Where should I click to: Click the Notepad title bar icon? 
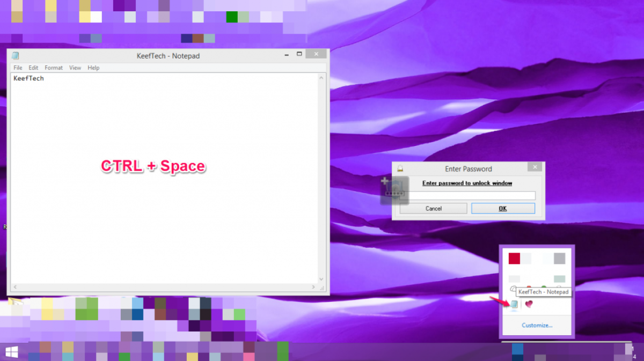point(16,56)
